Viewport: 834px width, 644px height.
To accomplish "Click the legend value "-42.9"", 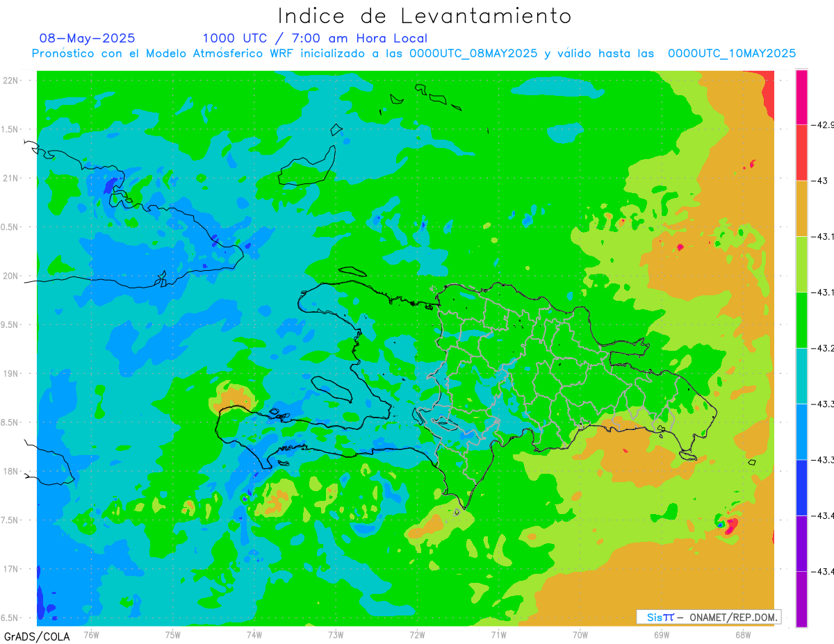I will click(x=823, y=125).
